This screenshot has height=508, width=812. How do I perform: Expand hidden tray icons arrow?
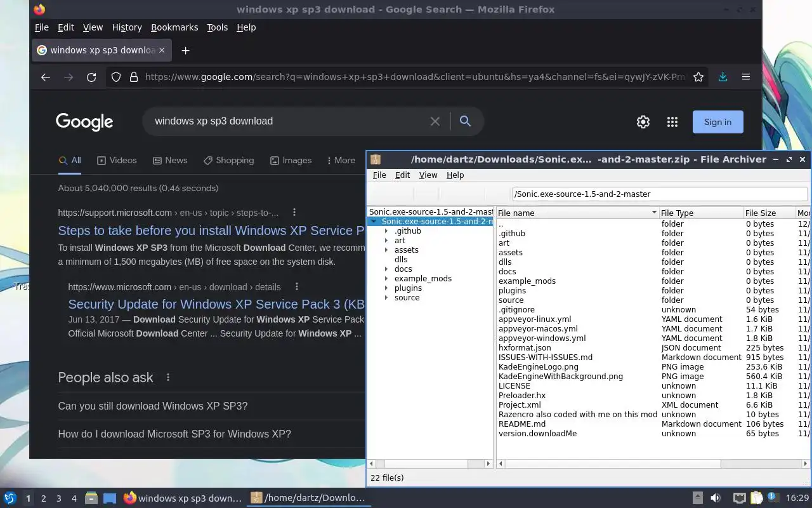coord(697,498)
